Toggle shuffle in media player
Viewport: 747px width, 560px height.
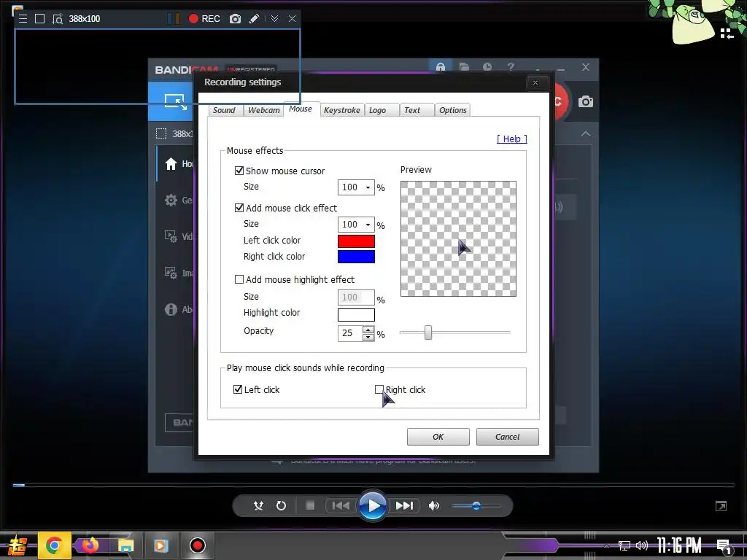258,506
